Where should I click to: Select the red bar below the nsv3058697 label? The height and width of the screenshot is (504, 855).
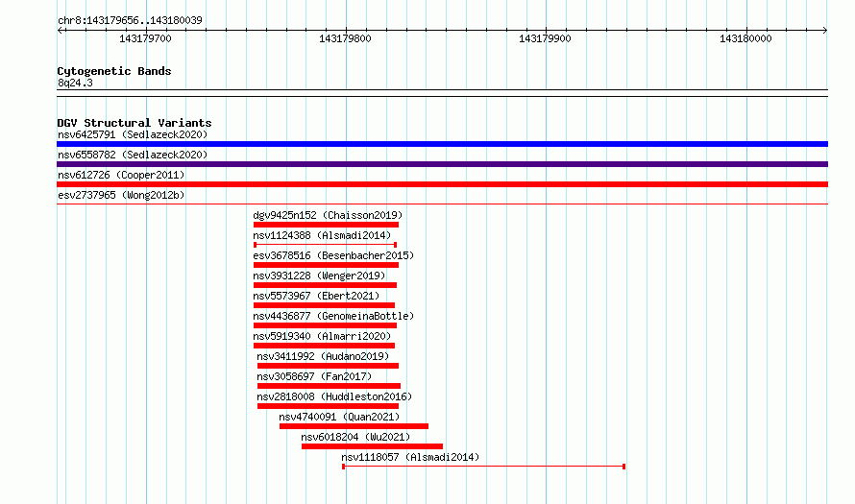coord(329,386)
